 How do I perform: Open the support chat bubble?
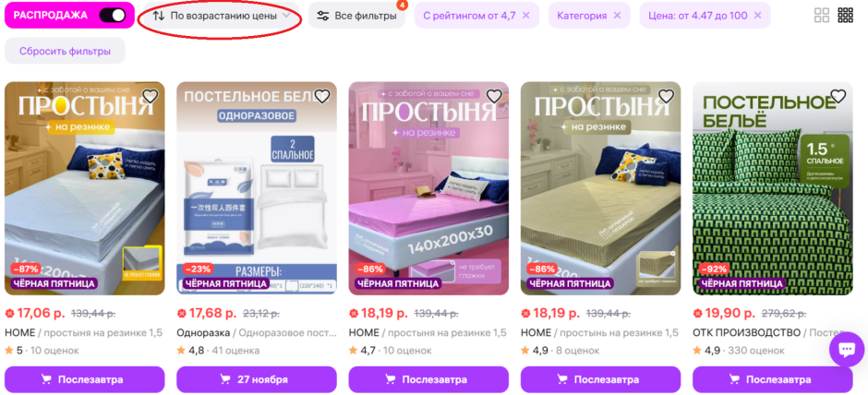[847, 349]
